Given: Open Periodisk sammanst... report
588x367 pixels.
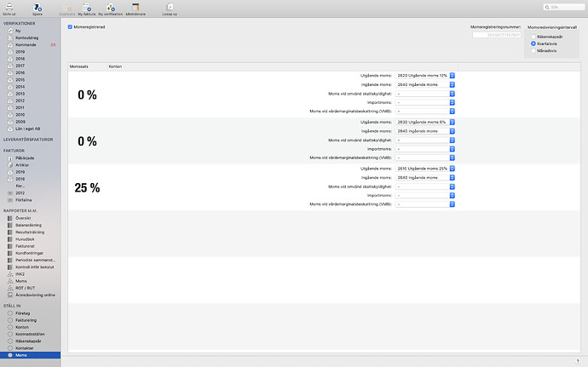Looking at the screenshot, I should click(35, 261).
